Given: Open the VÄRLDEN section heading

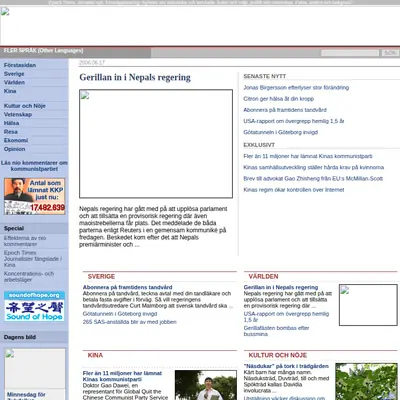Looking at the screenshot, I should pyautogui.click(x=263, y=277).
